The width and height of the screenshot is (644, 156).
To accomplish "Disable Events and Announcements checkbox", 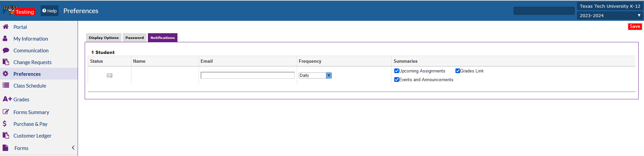I will point(397,80).
